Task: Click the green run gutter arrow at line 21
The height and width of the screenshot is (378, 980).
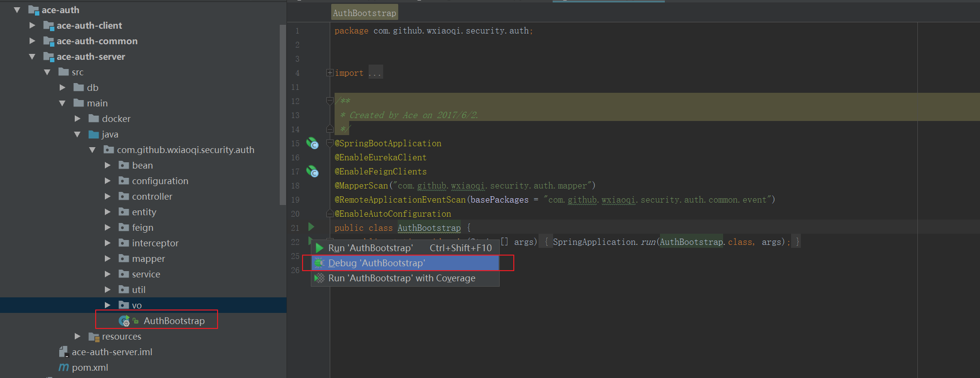Action: pyautogui.click(x=311, y=227)
